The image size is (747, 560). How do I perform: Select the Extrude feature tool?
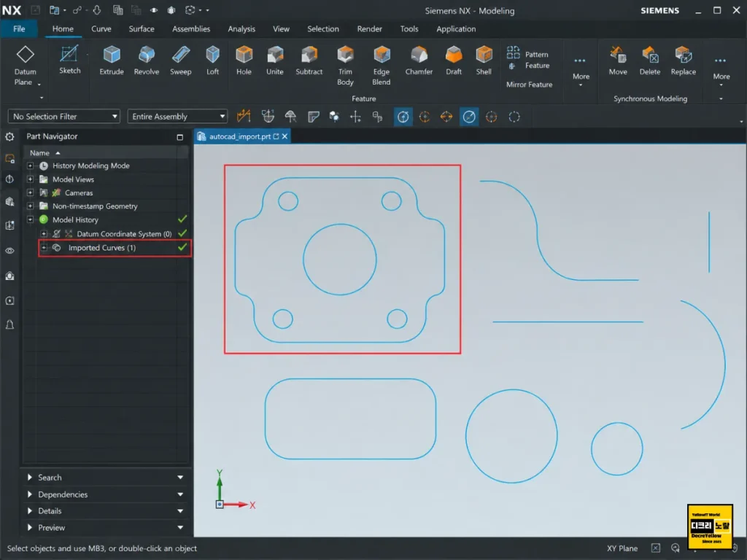click(112, 61)
